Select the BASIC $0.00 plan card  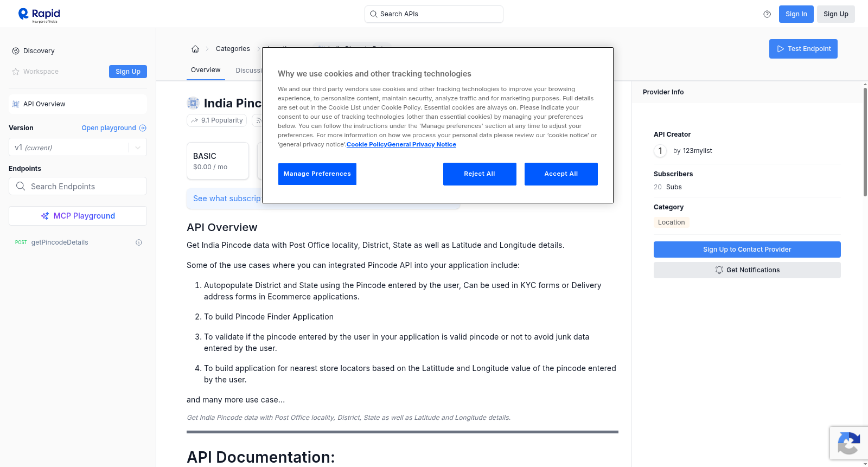(218, 161)
